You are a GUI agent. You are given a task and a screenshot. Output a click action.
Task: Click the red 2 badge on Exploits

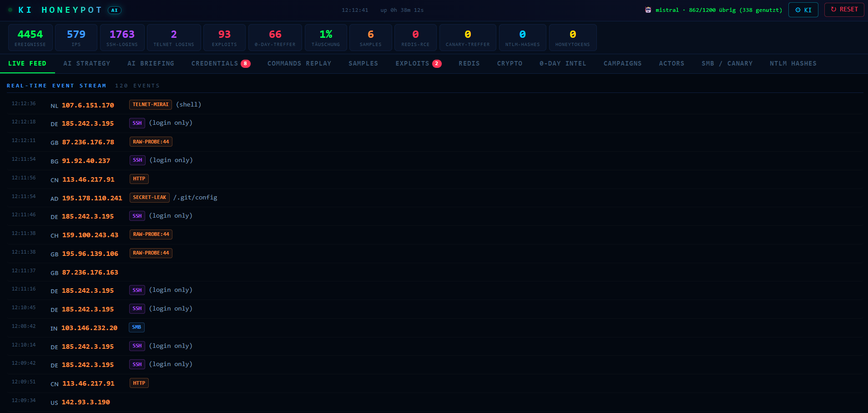(437, 64)
